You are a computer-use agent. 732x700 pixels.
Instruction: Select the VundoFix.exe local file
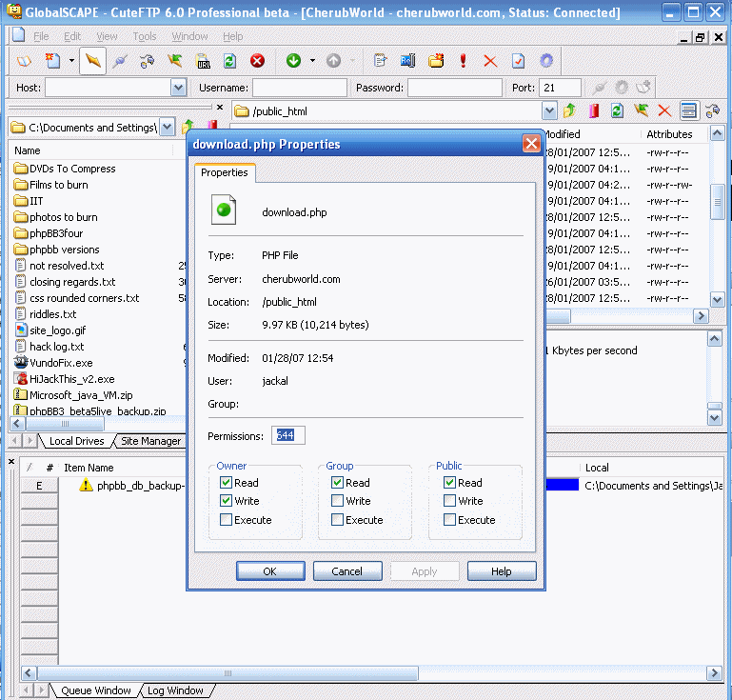tap(61, 362)
